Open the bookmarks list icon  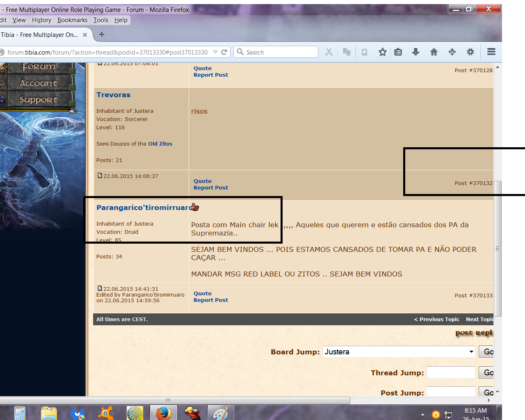point(398,52)
